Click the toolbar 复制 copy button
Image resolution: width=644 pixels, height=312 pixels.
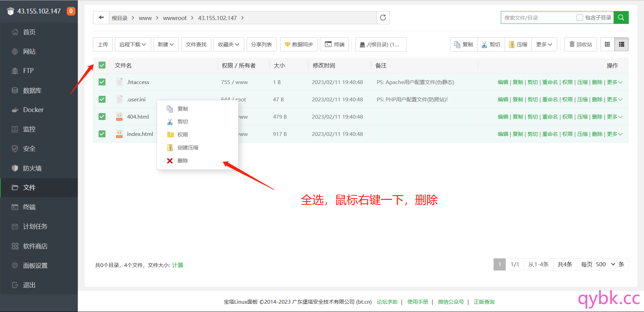pyautogui.click(x=464, y=44)
